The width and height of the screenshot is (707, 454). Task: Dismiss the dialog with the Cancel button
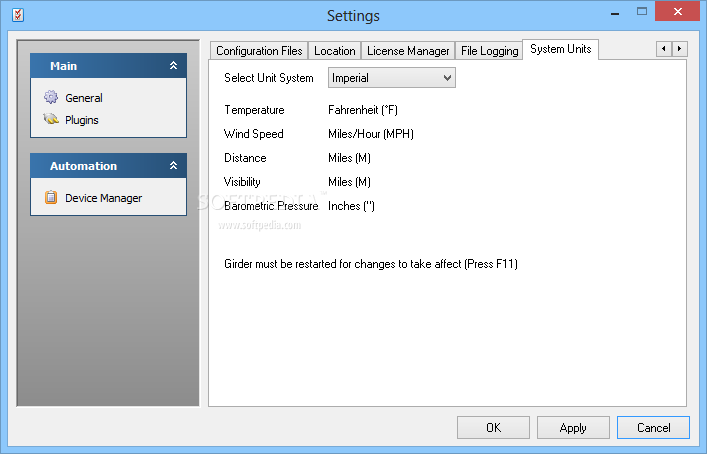click(x=653, y=427)
